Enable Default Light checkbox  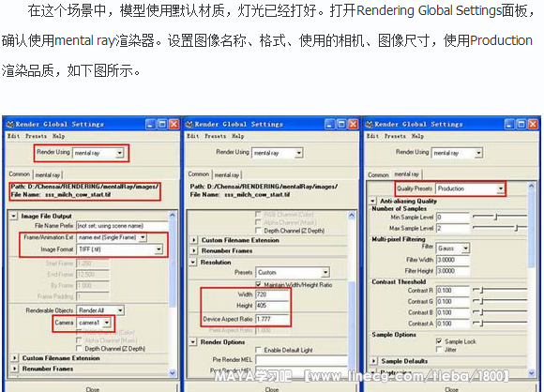click(258, 350)
